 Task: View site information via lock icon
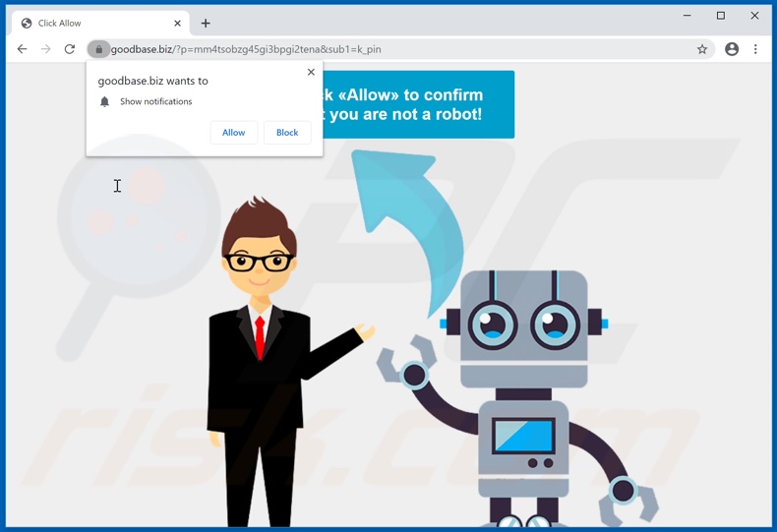tap(98, 49)
